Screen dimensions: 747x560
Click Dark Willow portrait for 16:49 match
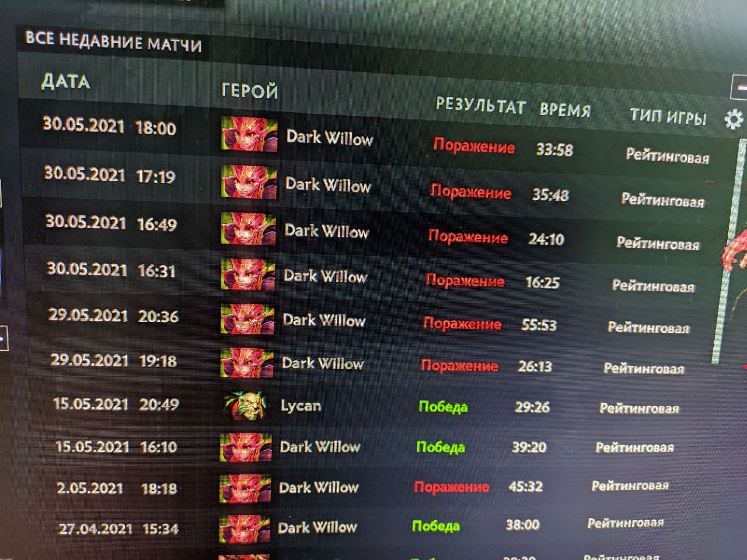(x=248, y=228)
